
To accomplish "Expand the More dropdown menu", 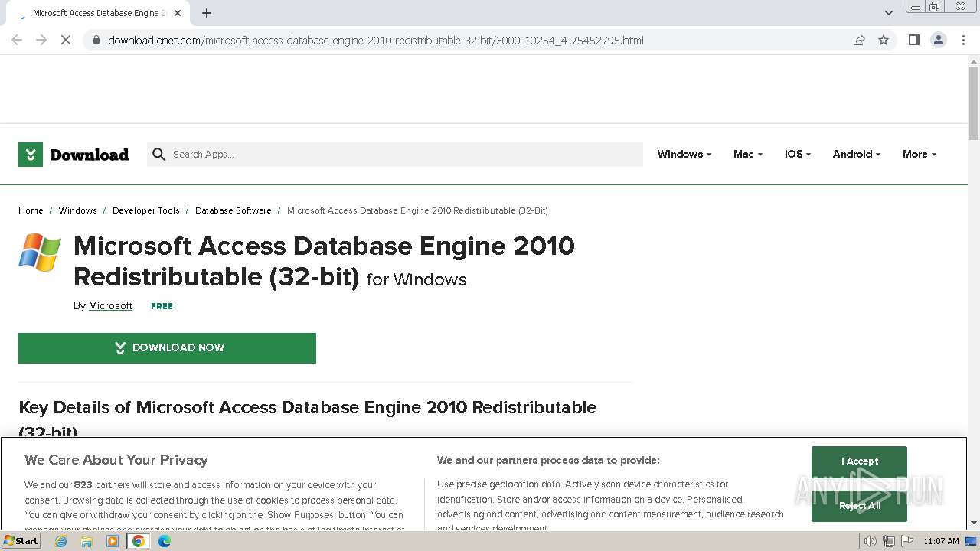I will coord(919,155).
